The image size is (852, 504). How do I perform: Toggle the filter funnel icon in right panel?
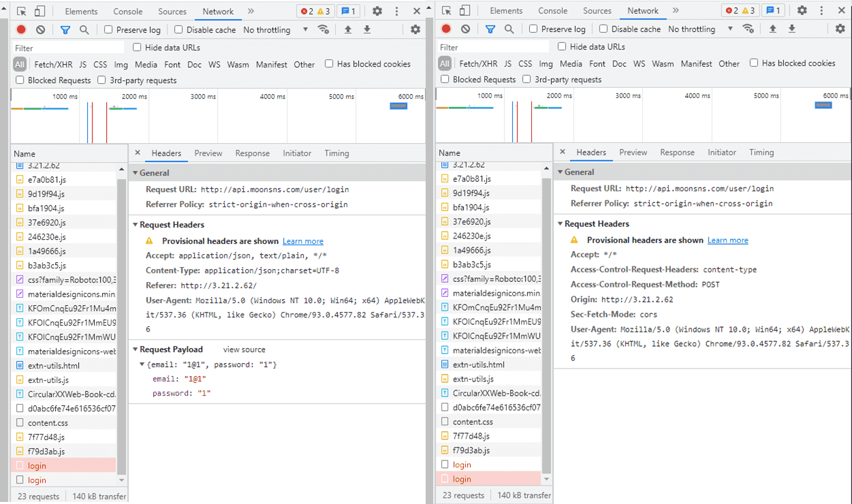pos(490,29)
